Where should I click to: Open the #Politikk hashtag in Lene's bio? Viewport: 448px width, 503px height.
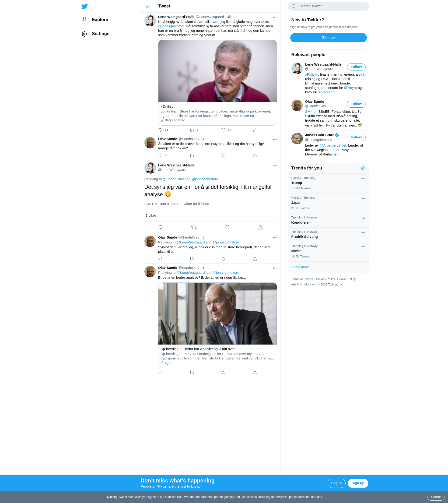click(x=311, y=75)
